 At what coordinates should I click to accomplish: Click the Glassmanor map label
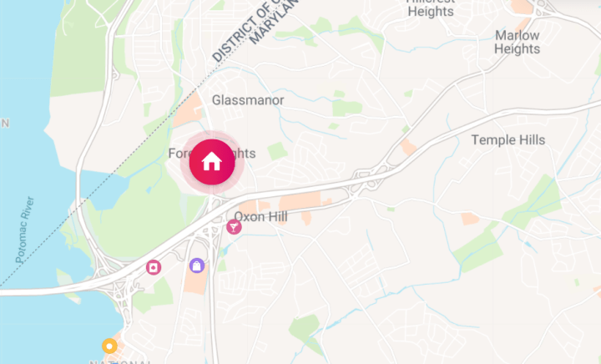(x=248, y=100)
